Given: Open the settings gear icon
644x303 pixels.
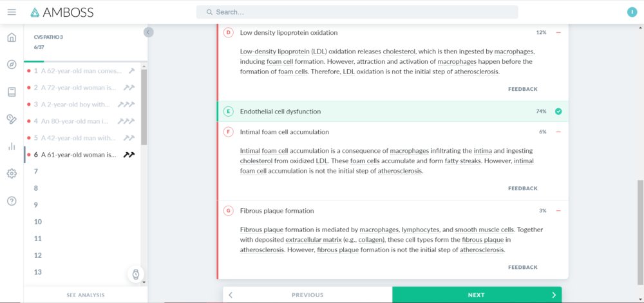Looking at the screenshot, I should click(x=12, y=173).
